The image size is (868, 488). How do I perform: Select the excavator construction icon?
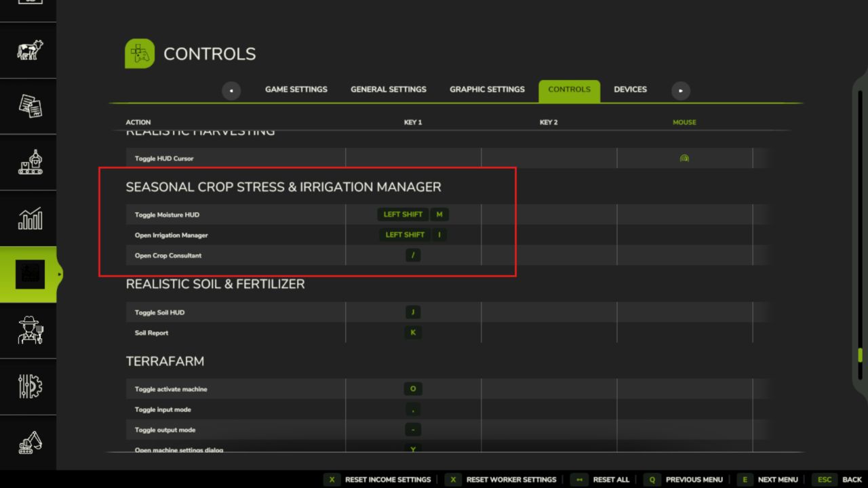(28, 442)
